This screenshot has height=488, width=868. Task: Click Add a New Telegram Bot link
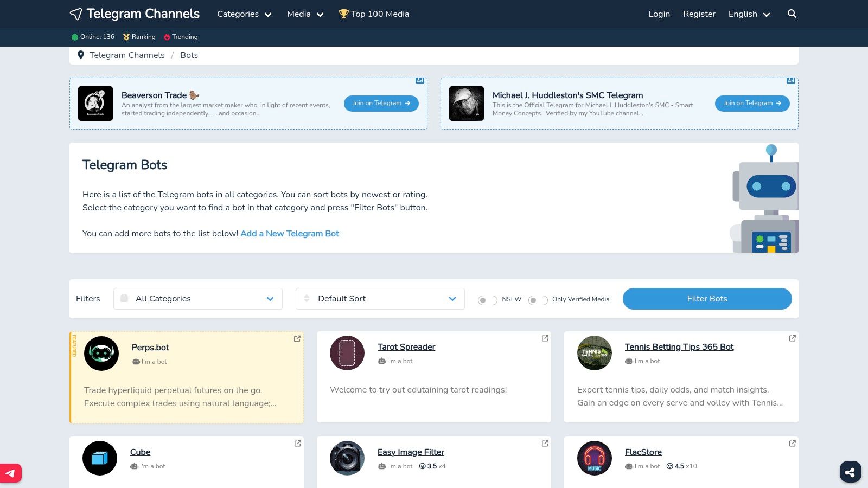(290, 234)
